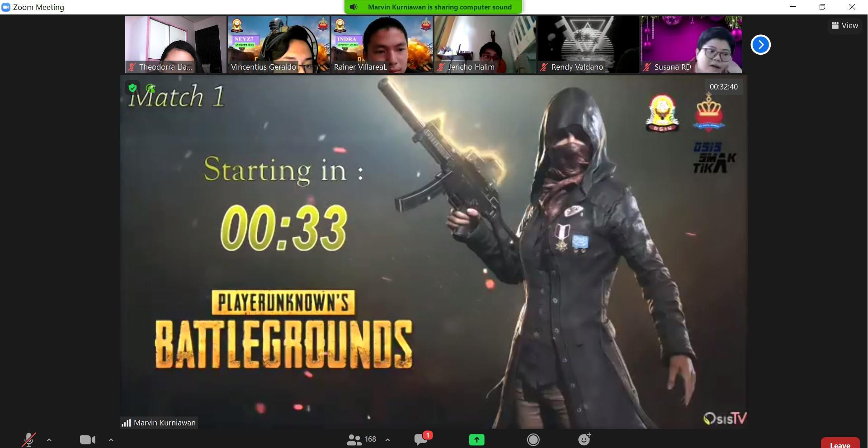
Task: Expand video options caret next to camera
Action: [x=111, y=440]
